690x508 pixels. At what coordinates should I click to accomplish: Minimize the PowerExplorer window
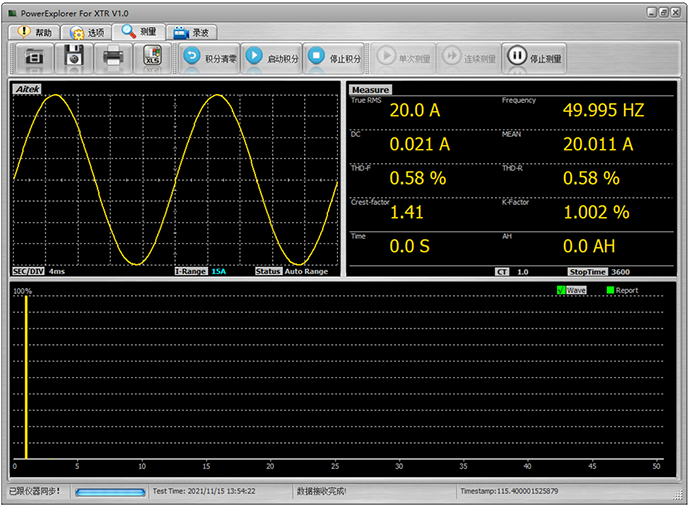tap(652, 12)
